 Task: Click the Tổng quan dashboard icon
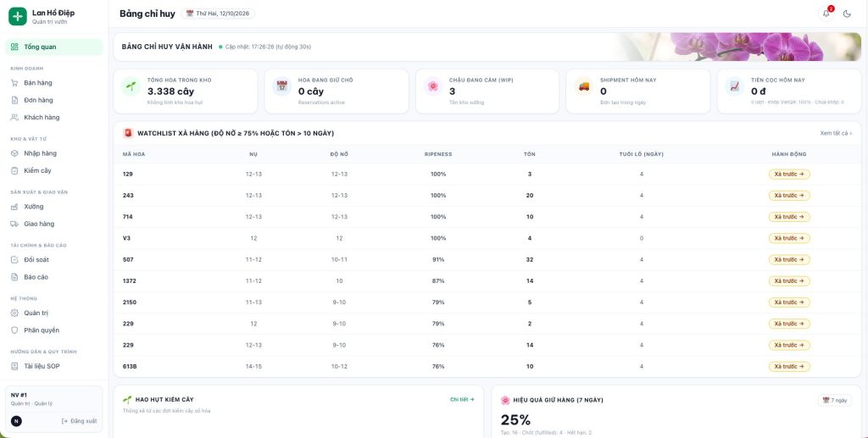coord(14,47)
